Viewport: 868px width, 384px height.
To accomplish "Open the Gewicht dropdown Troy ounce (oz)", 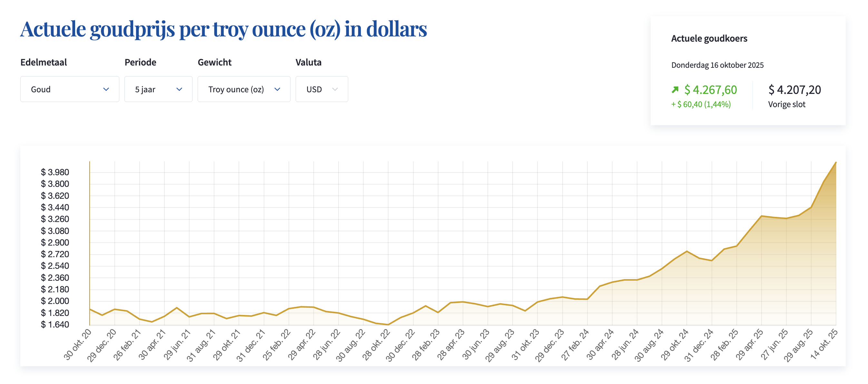I will point(244,89).
